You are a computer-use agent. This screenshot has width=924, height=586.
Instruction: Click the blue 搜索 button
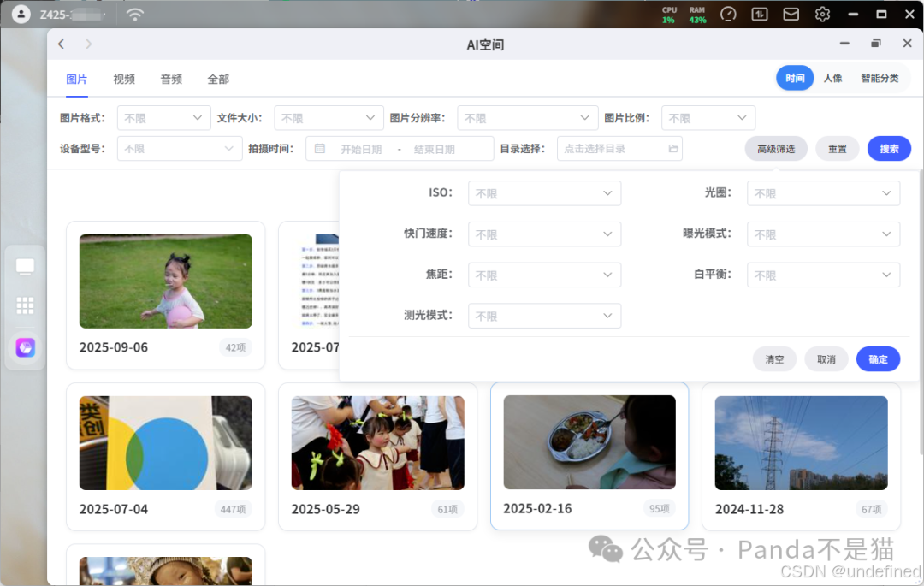[x=889, y=148]
